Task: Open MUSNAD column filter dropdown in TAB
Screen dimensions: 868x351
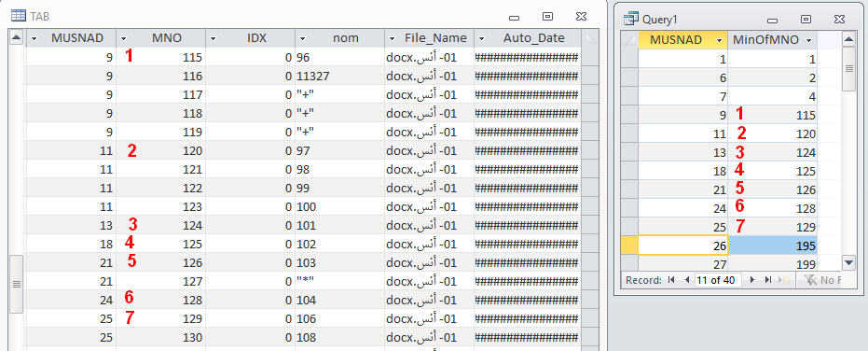Action: pyautogui.click(x=34, y=39)
